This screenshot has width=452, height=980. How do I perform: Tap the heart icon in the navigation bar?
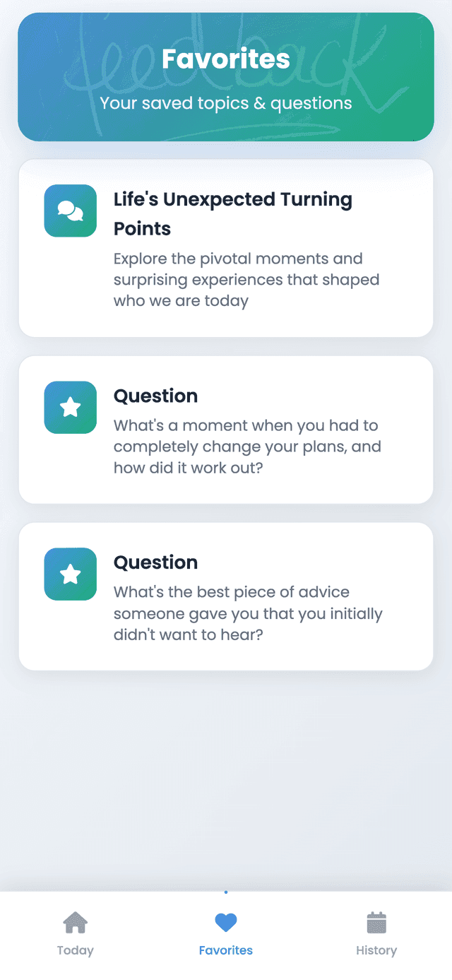225,922
